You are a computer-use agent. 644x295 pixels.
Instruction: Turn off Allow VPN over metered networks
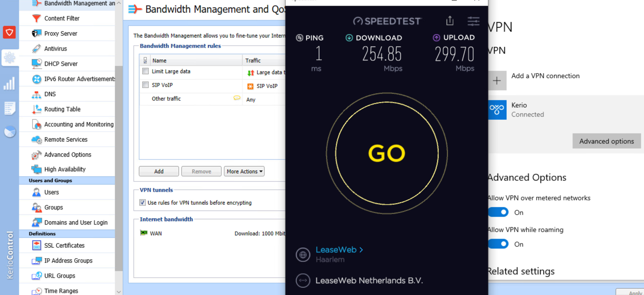pyautogui.click(x=498, y=212)
